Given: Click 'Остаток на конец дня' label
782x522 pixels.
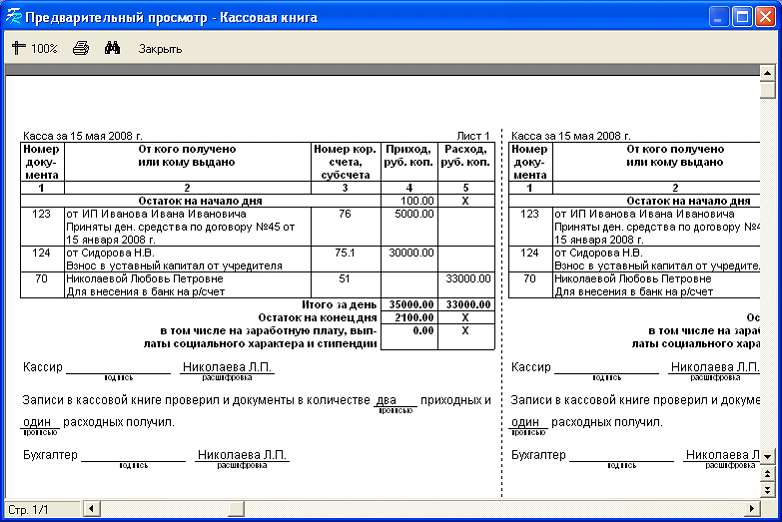Looking at the screenshot, I should (x=318, y=318).
